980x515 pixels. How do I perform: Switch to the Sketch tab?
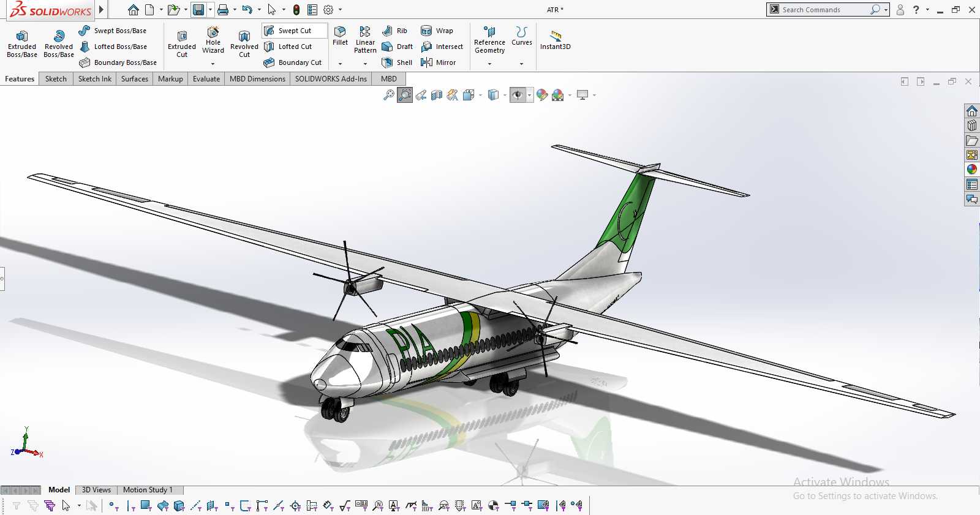(x=56, y=79)
